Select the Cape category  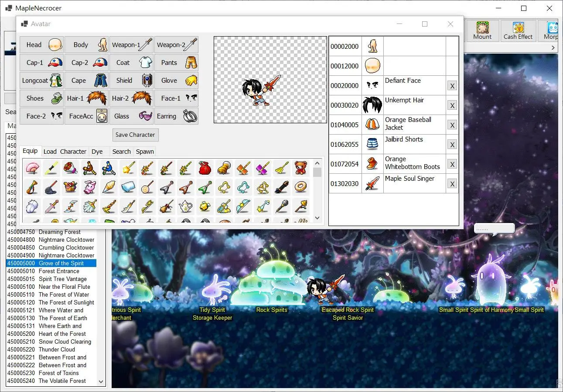(x=87, y=80)
